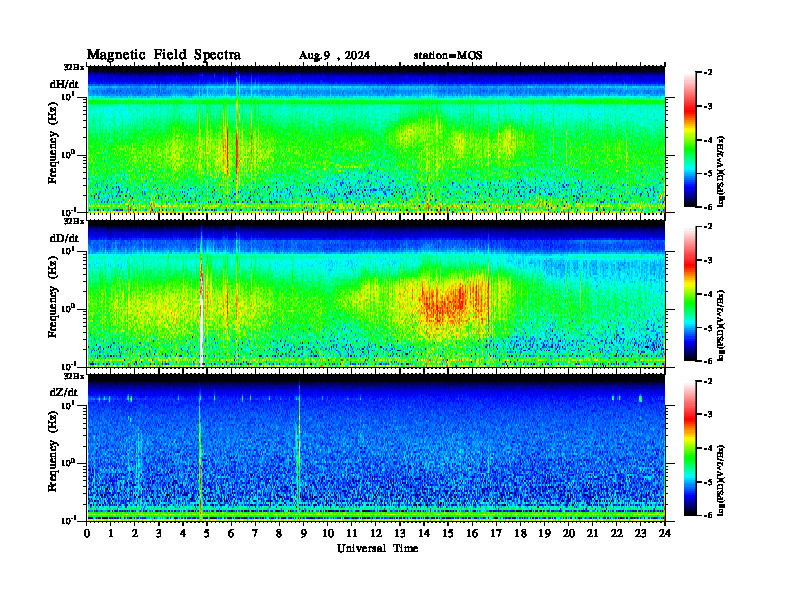Click hour "5" on Universal Time axis

207,533
